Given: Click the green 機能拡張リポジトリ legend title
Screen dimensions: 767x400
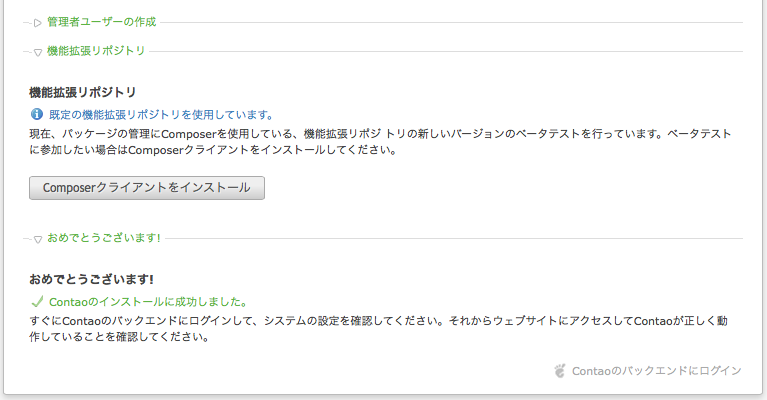Looking at the screenshot, I should pos(96,51).
